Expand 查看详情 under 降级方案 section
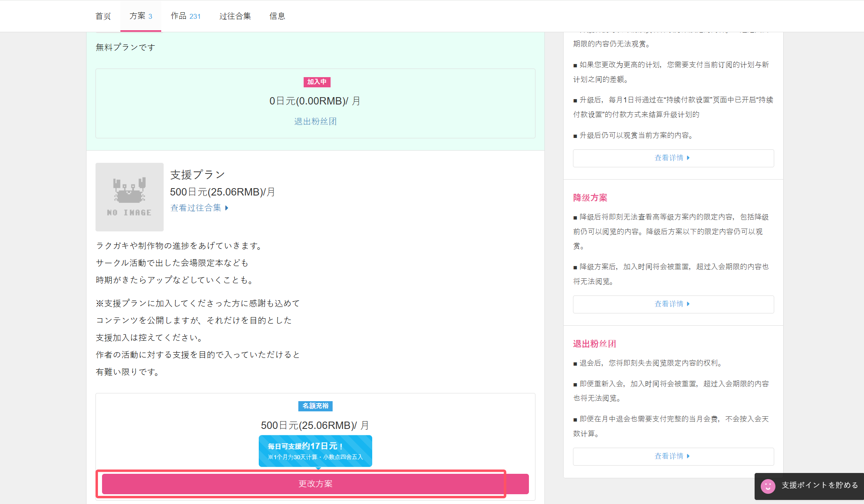Screen dimensions: 864x504 point(673,304)
